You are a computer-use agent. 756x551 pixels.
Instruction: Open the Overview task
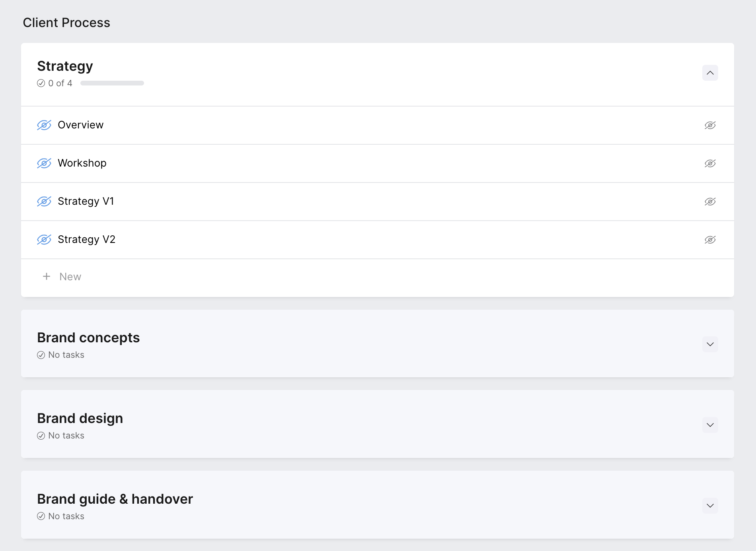point(81,125)
